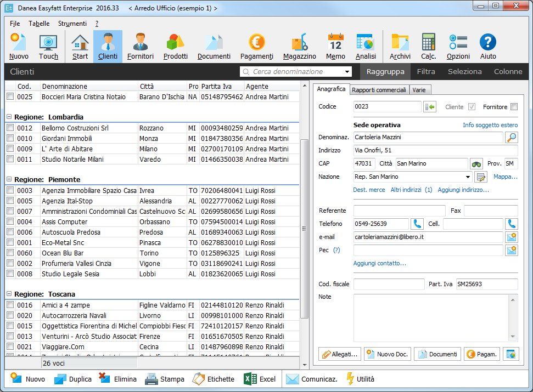Viewport: 533px width, 392px height.
Task: Switch to Rapporti commerciali tab
Action: pyautogui.click(x=379, y=90)
